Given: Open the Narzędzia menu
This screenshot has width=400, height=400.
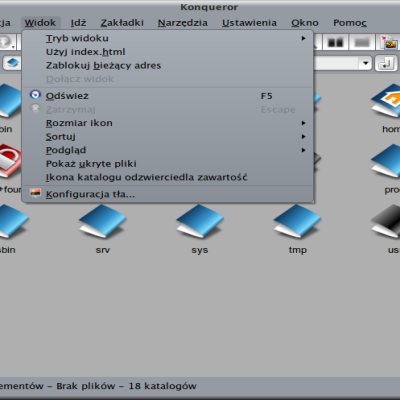Looking at the screenshot, I should pos(183,23).
